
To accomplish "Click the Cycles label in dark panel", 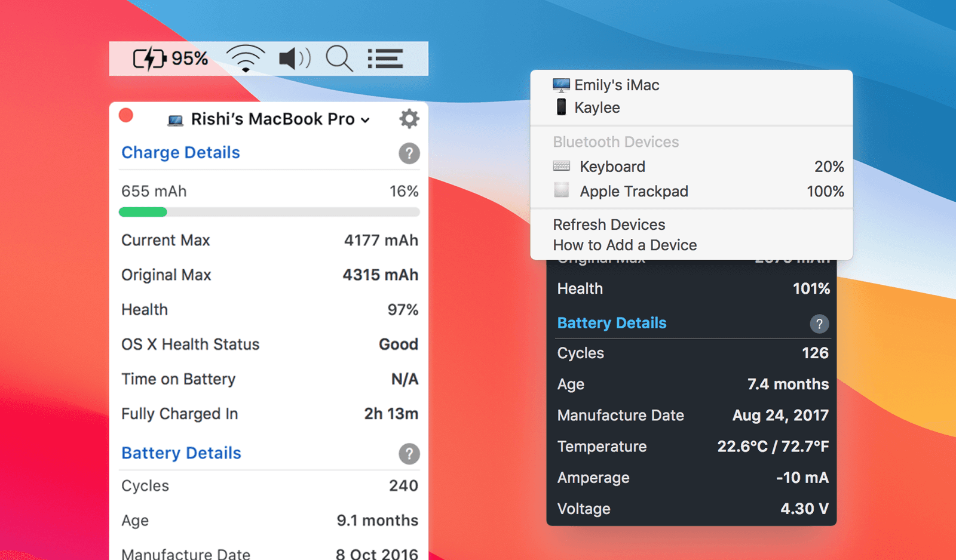I will pyautogui.click(x=581, y=353).
